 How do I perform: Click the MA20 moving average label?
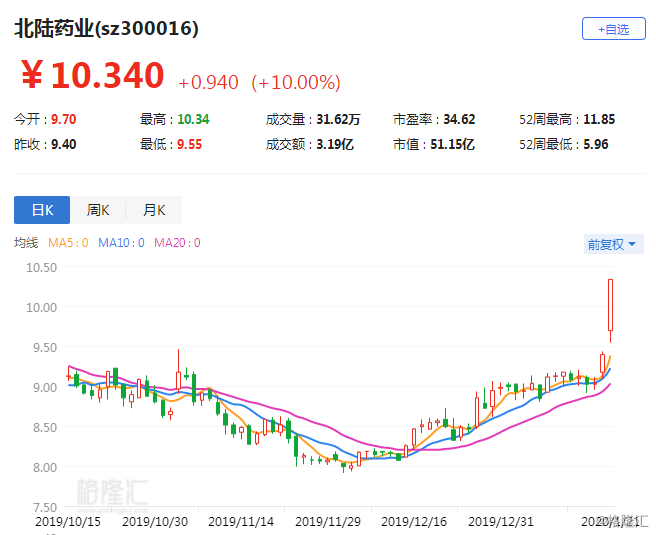click(x=177, y=243)
